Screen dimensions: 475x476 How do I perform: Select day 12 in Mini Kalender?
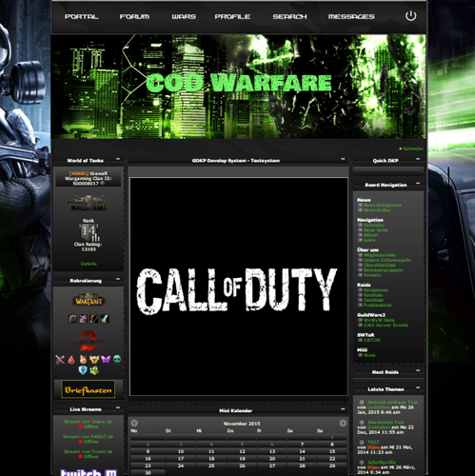tap(242, 451)
